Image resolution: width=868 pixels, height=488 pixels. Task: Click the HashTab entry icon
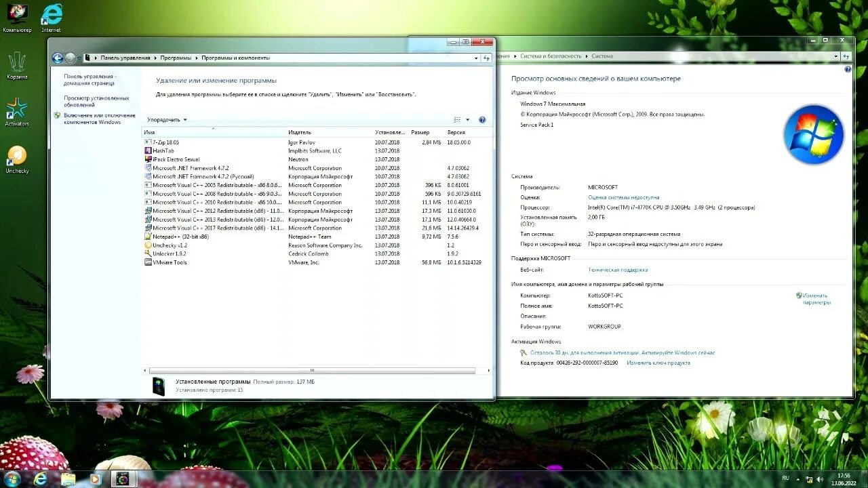pos(148,150)
